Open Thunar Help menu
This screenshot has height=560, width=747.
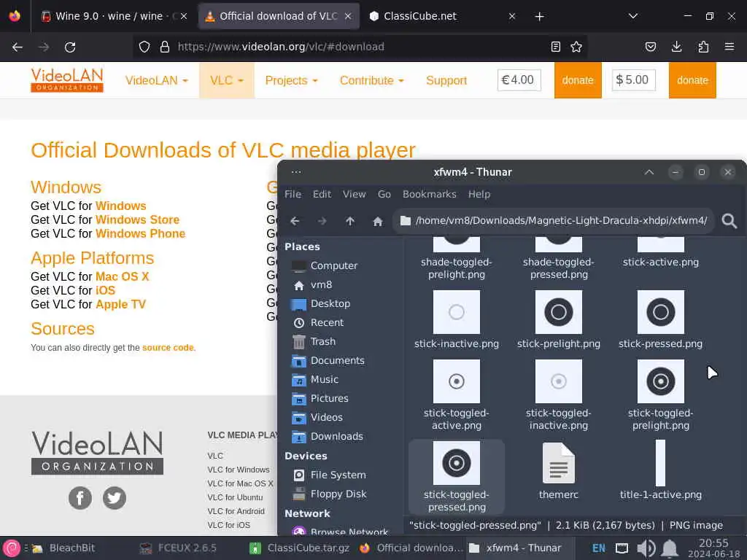479,194
